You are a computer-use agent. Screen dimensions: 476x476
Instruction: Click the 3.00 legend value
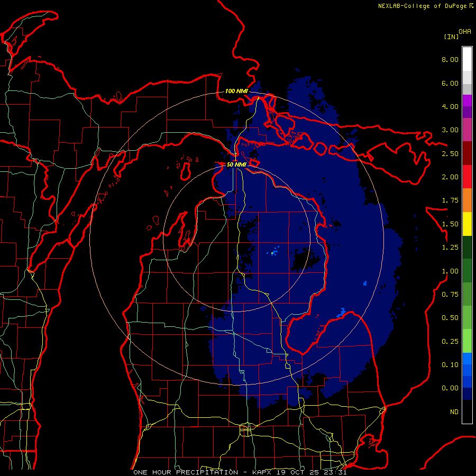point(450,130)
